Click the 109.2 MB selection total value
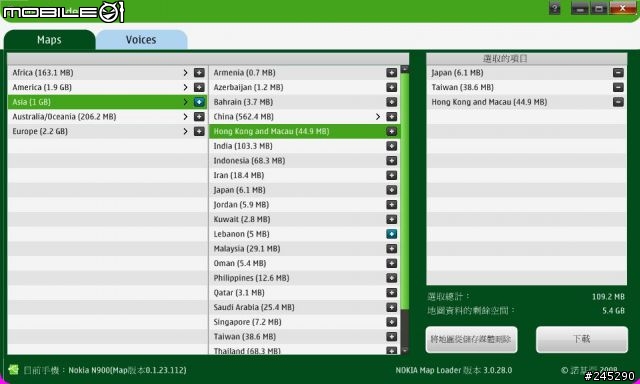The height and width of the screenshot is (384, 640). (x=608, y=297)
